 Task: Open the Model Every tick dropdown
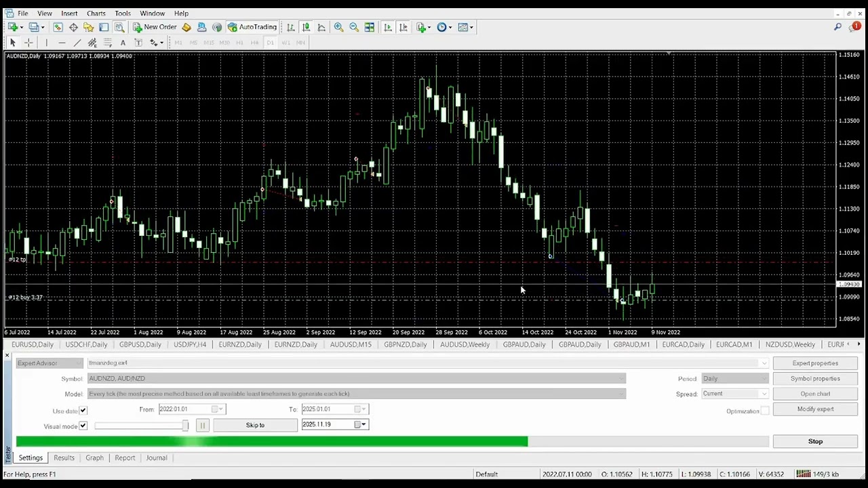point(356,394)
